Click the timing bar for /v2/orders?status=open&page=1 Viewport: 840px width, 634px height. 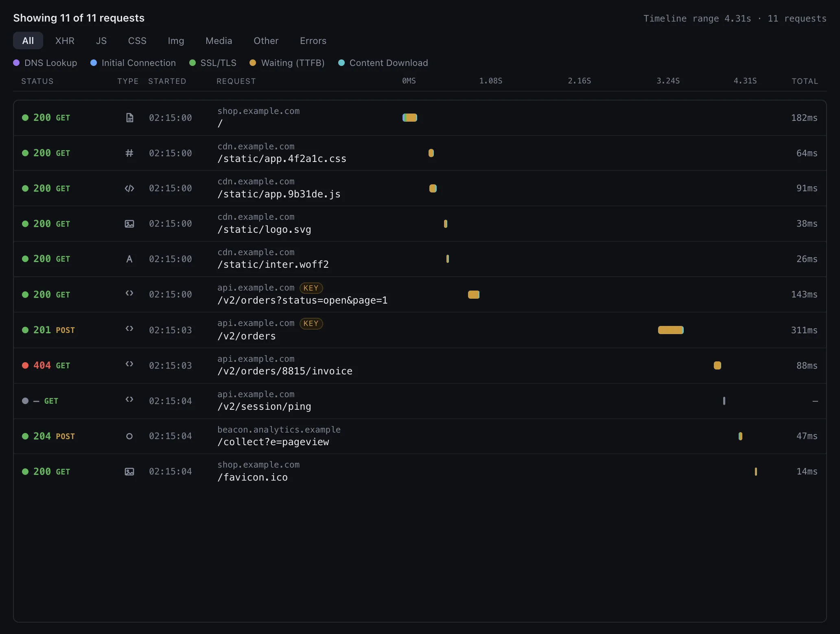(474, 295)
